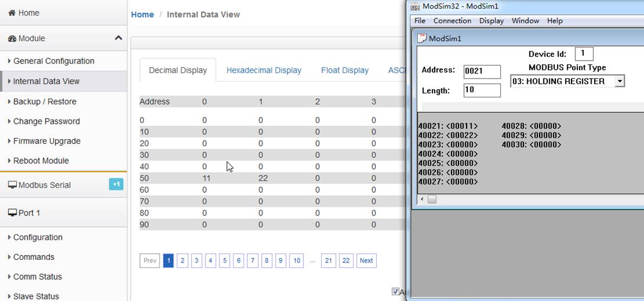The height and width of the screenshot is (301, 644).
Task: Click the Port 1 monitor icon
Action: coord(12,213)
